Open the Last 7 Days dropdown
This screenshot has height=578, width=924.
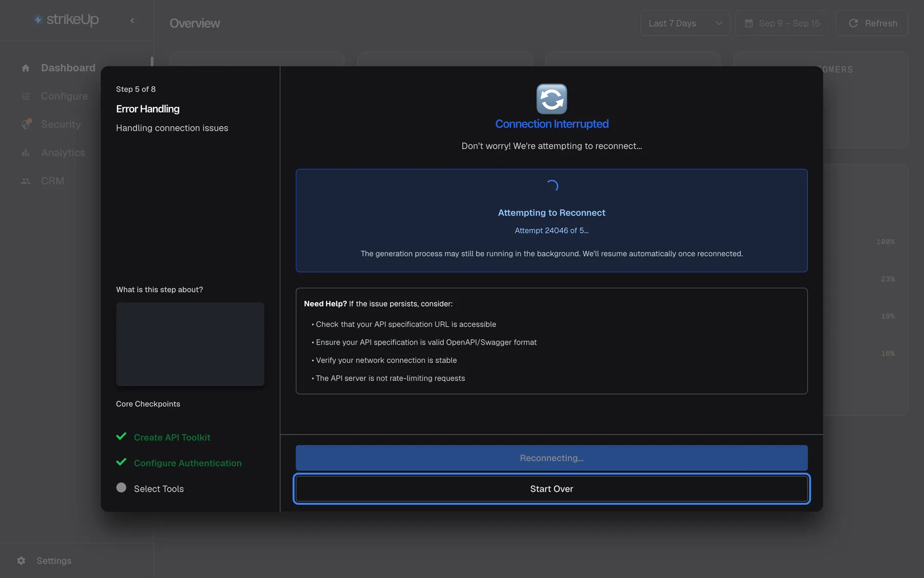point(685,23)
